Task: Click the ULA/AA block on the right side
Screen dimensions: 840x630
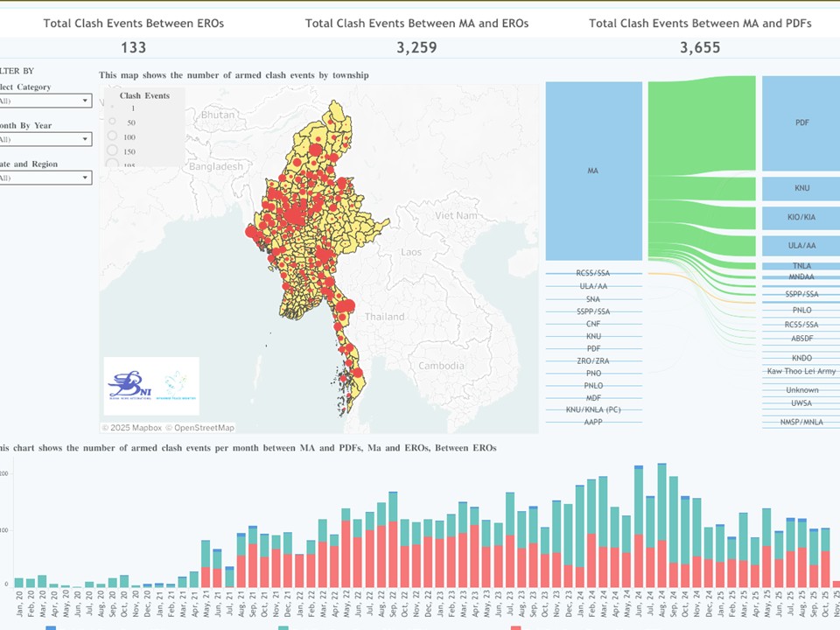Action: point(801,246)
